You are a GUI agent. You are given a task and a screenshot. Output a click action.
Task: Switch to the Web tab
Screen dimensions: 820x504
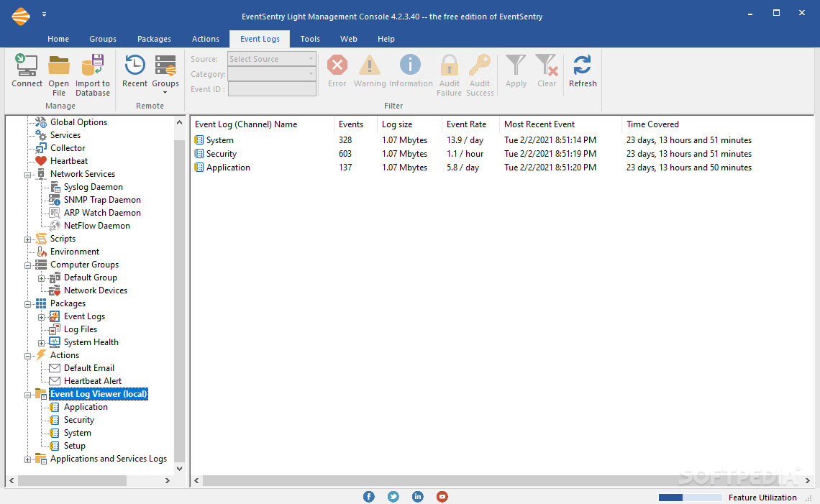[349, 39]
